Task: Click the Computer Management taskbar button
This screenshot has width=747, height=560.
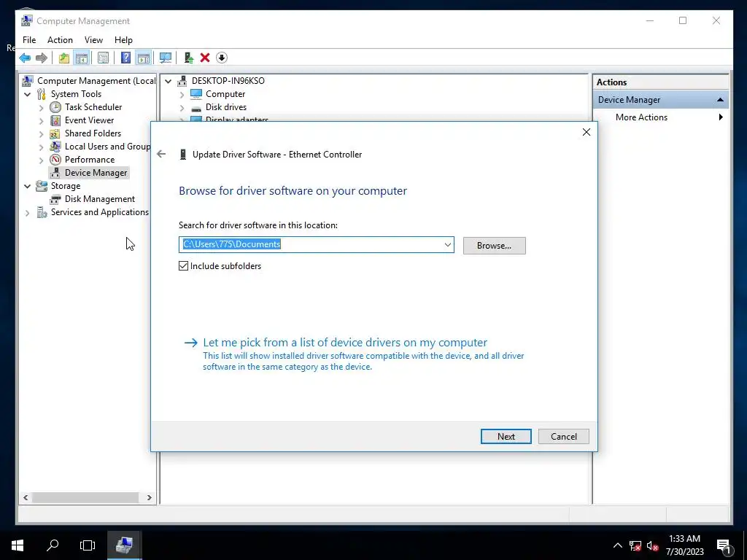Action: coord(124,545)
